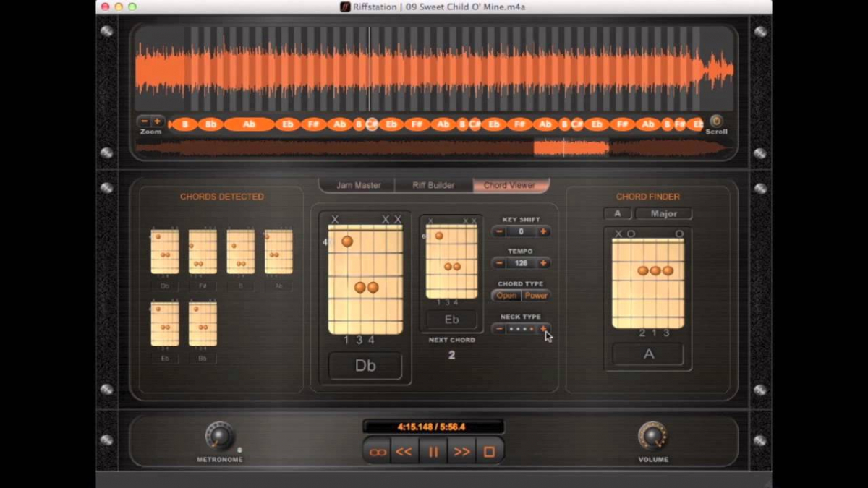Screen dimensions: 868x488
Task: Pause the song playback
Action: [x=433, y=452]
